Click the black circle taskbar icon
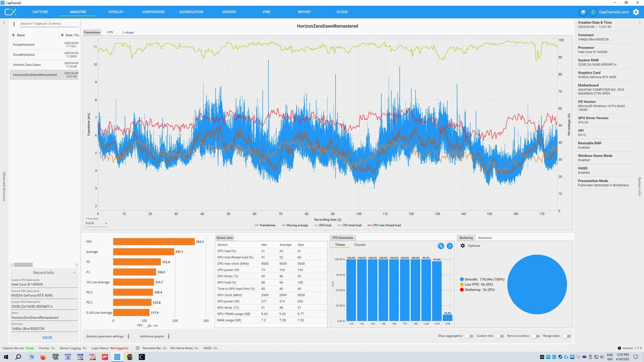644x362 pixels. pyautogui.click(x=142, y=357)
